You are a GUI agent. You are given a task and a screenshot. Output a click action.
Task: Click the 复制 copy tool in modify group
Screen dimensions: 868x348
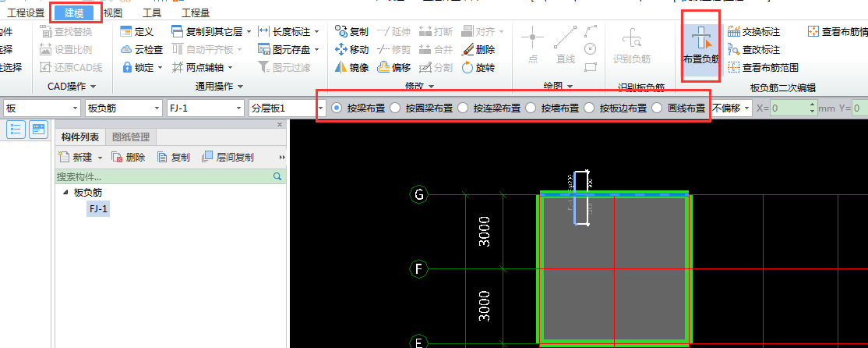coord(351,31)
